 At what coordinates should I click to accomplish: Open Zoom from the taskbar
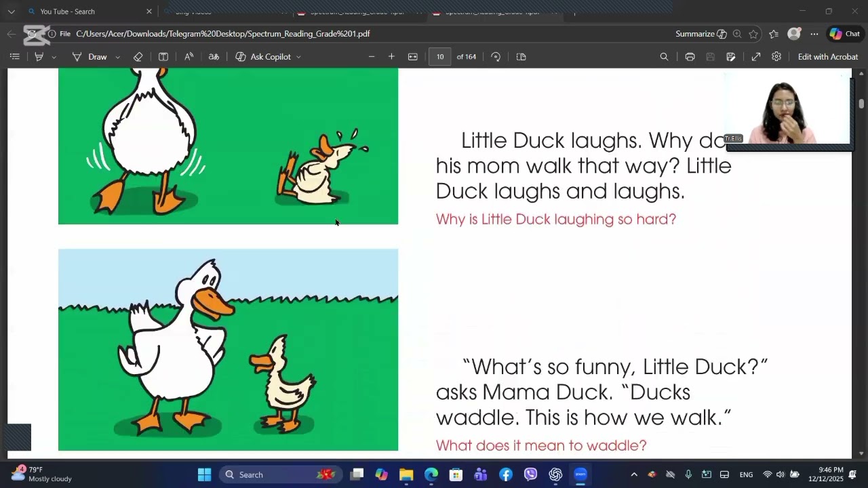point(580,474)
